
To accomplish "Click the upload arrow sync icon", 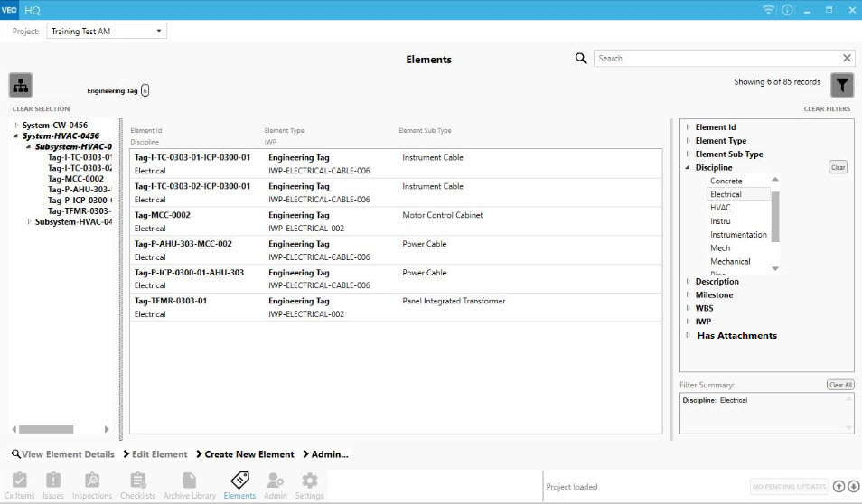I will coord(839,486).
